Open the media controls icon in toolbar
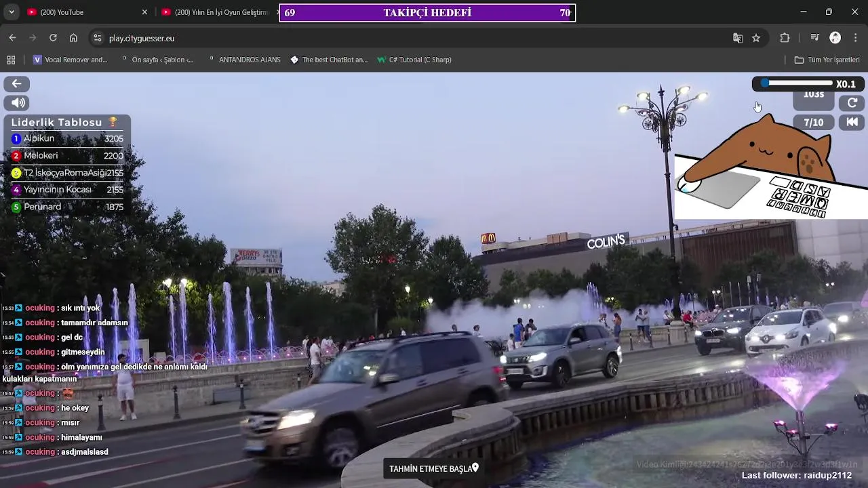868x488 pixels. click(815, 38)
